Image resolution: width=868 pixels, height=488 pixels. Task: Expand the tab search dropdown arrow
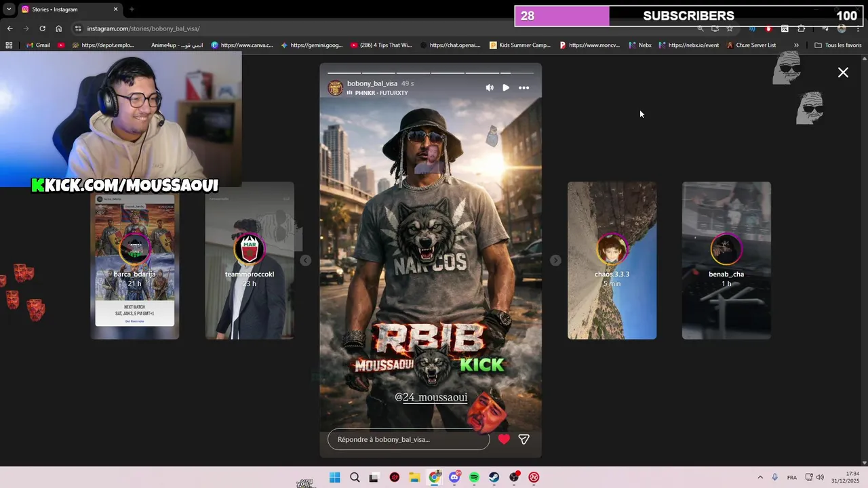(9, 9)
